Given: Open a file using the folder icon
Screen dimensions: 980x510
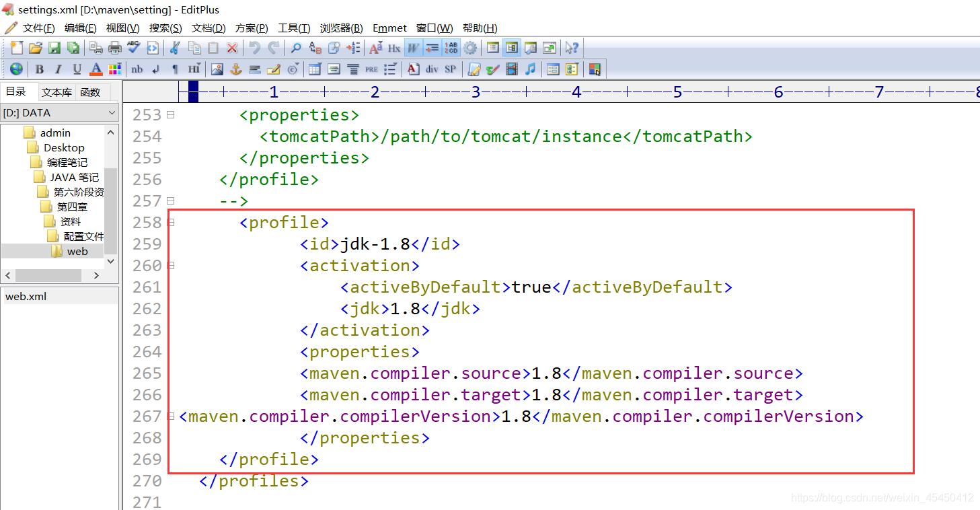Looking at the screenshot, I should 36,48.
